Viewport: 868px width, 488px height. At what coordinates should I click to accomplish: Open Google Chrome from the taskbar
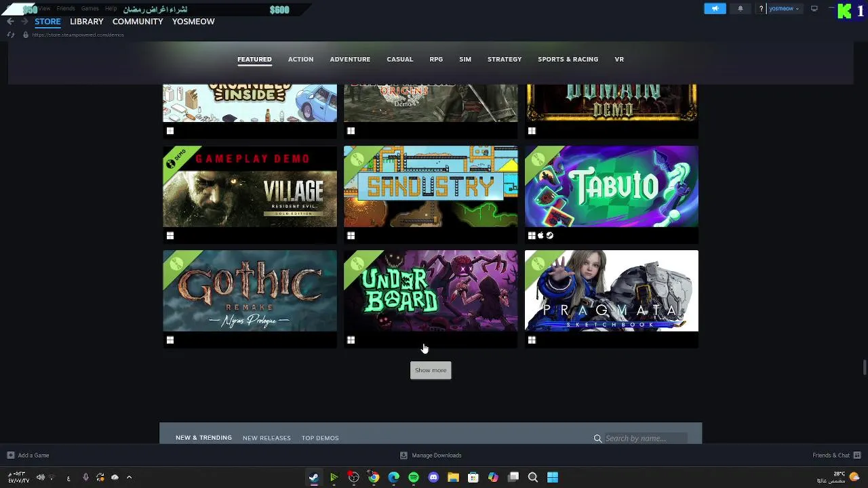point(374,477)
